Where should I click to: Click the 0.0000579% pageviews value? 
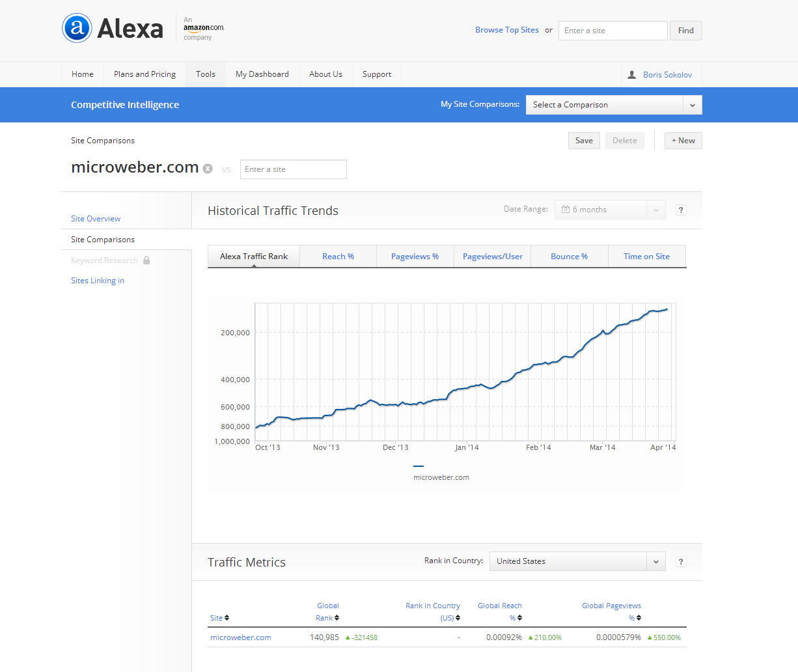coord(618,637)
